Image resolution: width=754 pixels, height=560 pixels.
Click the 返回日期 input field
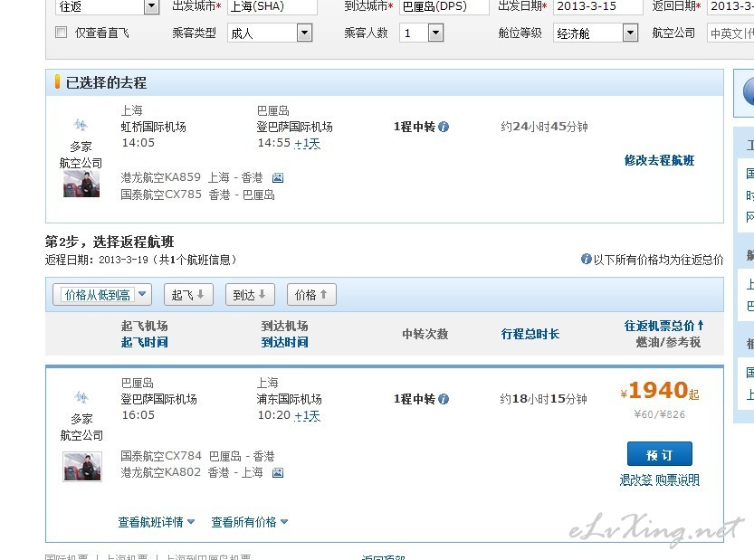click(730, 6)
